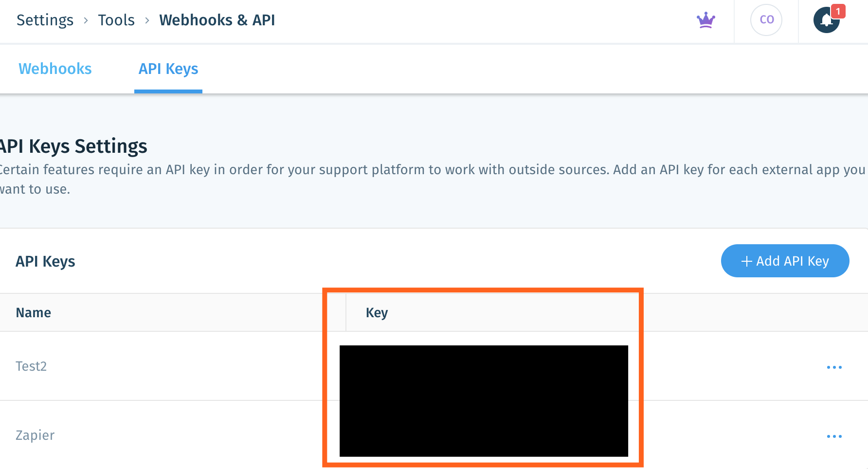The image size is (868, 469).
Task: Click the chevron after Tools breadcrumb
Action: 147,20
